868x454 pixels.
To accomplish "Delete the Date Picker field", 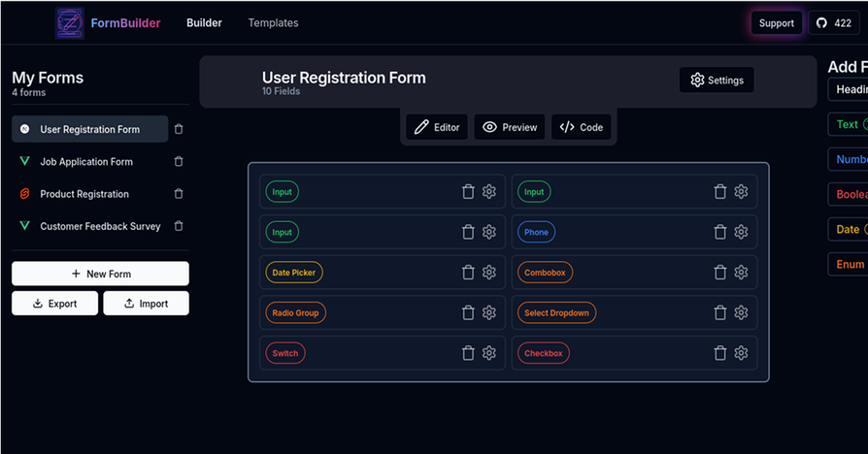I will pos(468,273).
